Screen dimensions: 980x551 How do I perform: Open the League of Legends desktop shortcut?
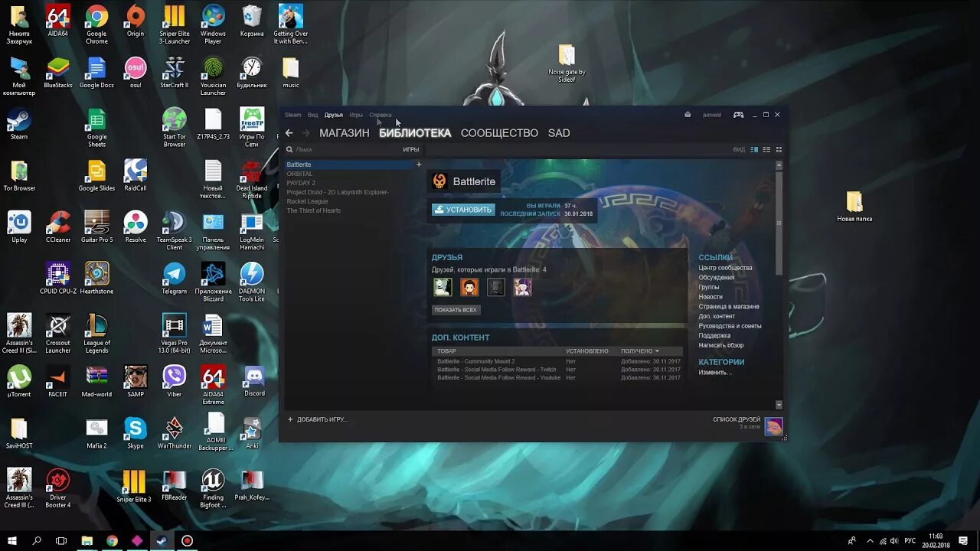(96, 334)
